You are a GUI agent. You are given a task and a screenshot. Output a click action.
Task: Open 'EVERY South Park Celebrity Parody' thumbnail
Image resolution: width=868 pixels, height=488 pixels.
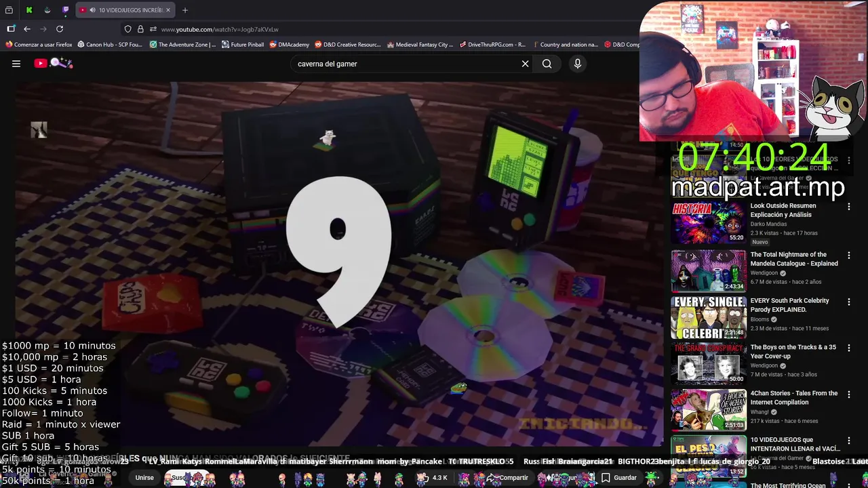708,317
